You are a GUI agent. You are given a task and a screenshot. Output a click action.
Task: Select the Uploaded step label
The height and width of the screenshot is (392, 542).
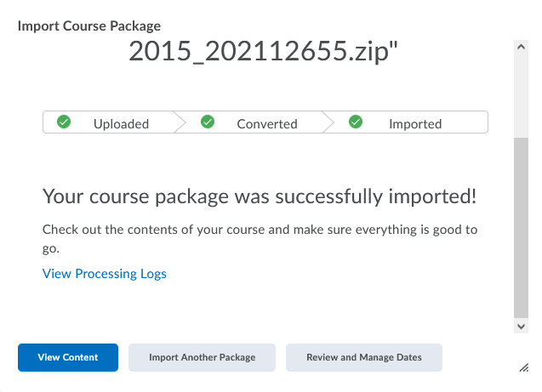pyautogui.click(x=121, y=124)
